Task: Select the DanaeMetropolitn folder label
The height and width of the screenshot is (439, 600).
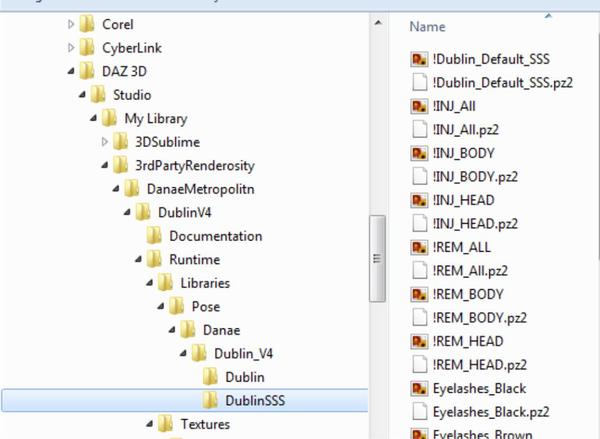Action: point(201,189)
